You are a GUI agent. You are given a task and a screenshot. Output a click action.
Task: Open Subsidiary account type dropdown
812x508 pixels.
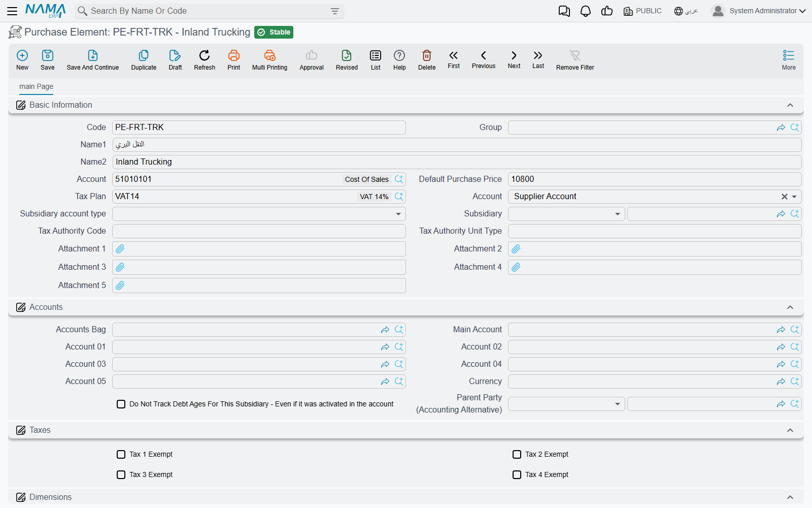click(x=398, y=214)
